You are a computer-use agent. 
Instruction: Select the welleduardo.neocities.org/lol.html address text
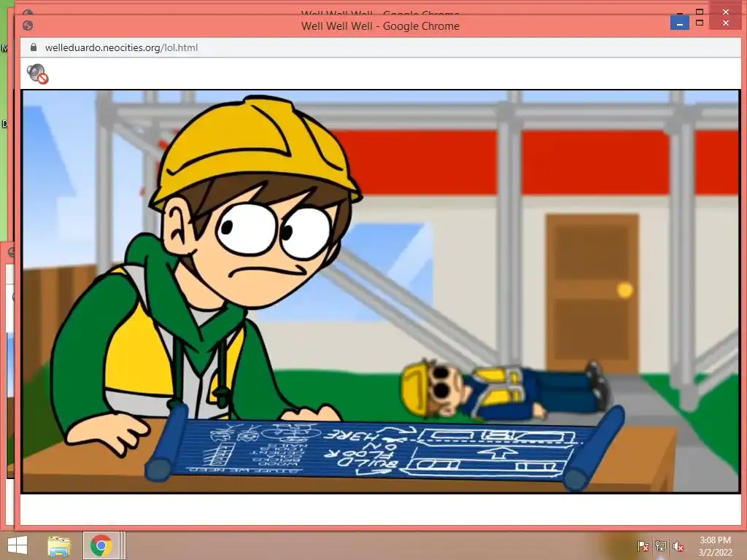pos(122,47)
